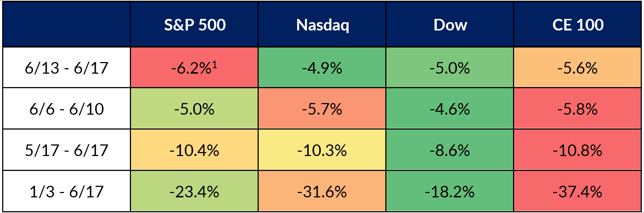
Task: Click the -4.6% Dow cell
Action: [x=450, y=109]
